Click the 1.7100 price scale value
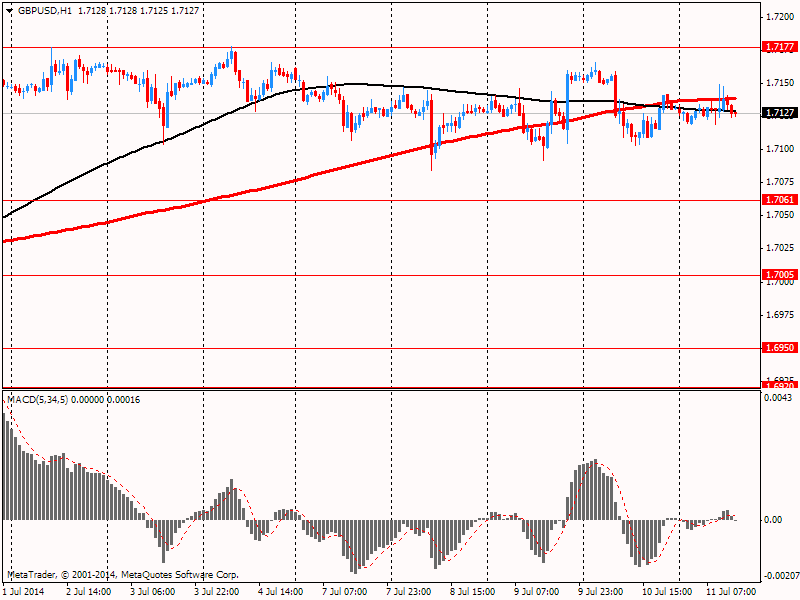This screenshot has height=600, width=800. pyautogui.click(x=780, y=148)
